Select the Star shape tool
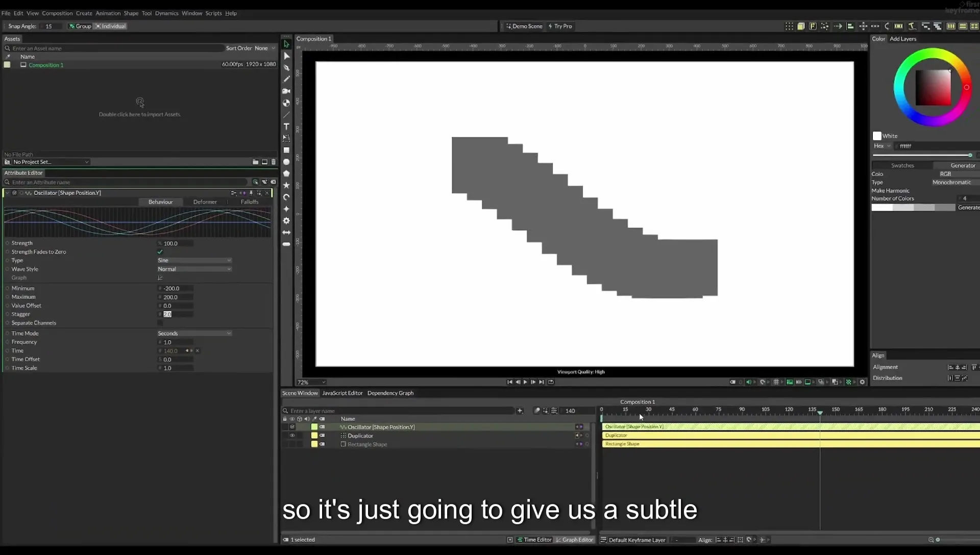The width and height of the screenshot is (980, 555). (286, 185)
